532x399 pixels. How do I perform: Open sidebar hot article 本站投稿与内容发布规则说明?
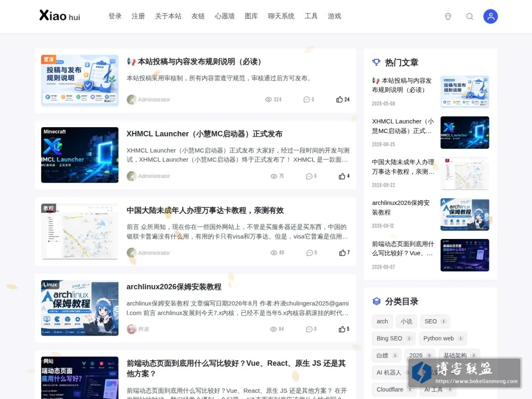point(402,85)
